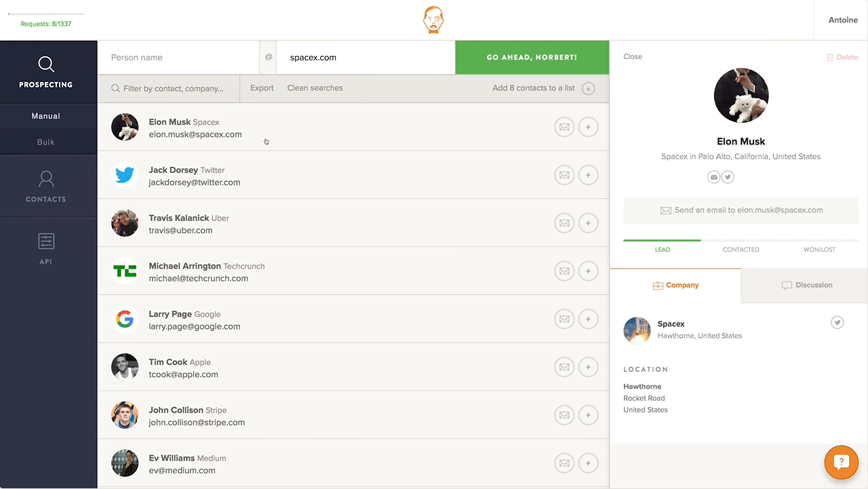Image resolution: width=868 pixels, height=489 pixels.
Task: Click the email icon under Elon Musk's profile
Action: click(714, 177)
